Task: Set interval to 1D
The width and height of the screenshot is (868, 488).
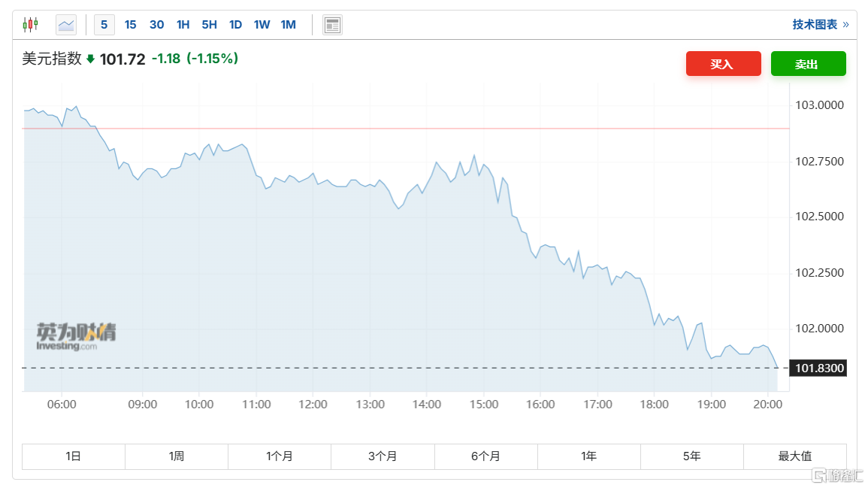Action: pyautogui.click(x=235, y=25)
